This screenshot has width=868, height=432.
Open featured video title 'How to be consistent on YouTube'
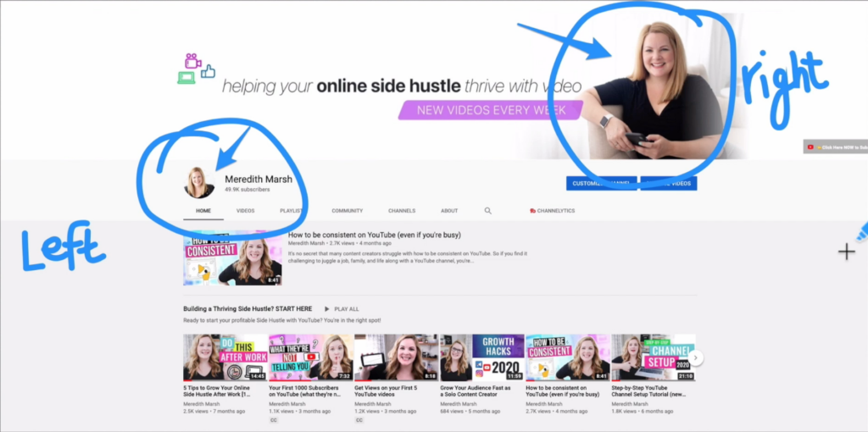(x=374, y=235)
